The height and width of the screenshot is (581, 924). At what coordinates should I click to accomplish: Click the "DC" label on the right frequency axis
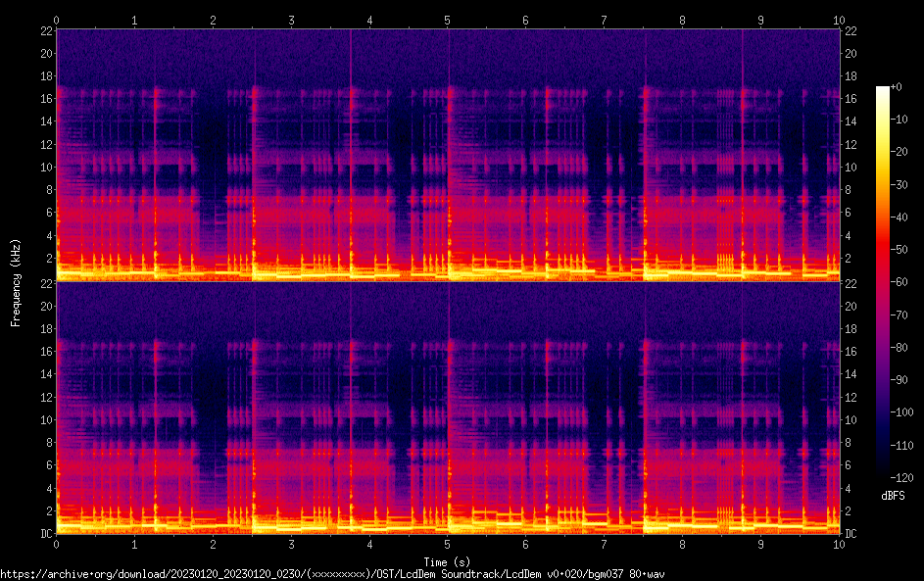(851, 534)
